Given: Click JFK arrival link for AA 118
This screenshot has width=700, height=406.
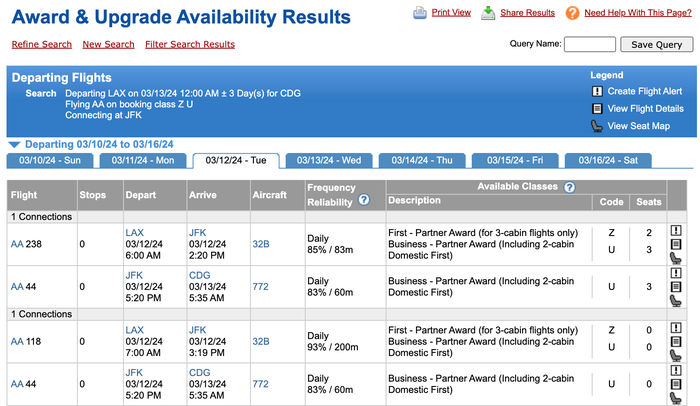Looking at the screenshot, I should 197,330.
